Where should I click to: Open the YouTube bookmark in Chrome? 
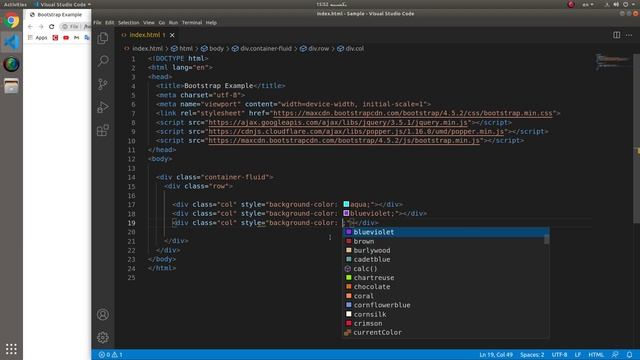66,38
